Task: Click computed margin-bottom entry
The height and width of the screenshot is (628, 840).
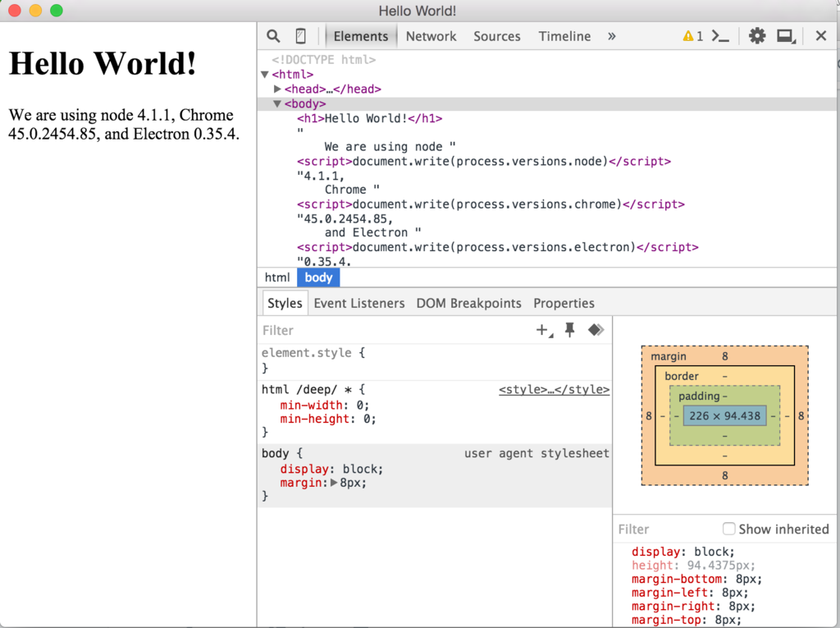Action: pyautogui.click(x=696, y=580)
